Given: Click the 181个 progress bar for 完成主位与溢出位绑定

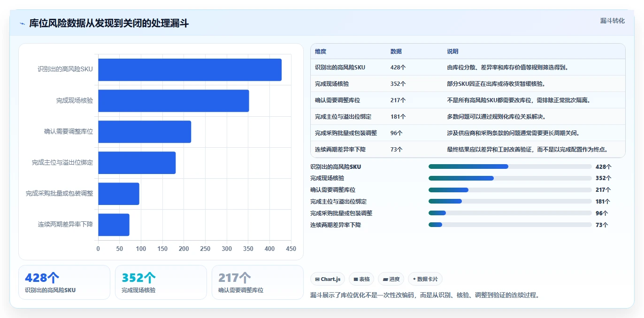Looking at the screenshot, I should [510, 201].
